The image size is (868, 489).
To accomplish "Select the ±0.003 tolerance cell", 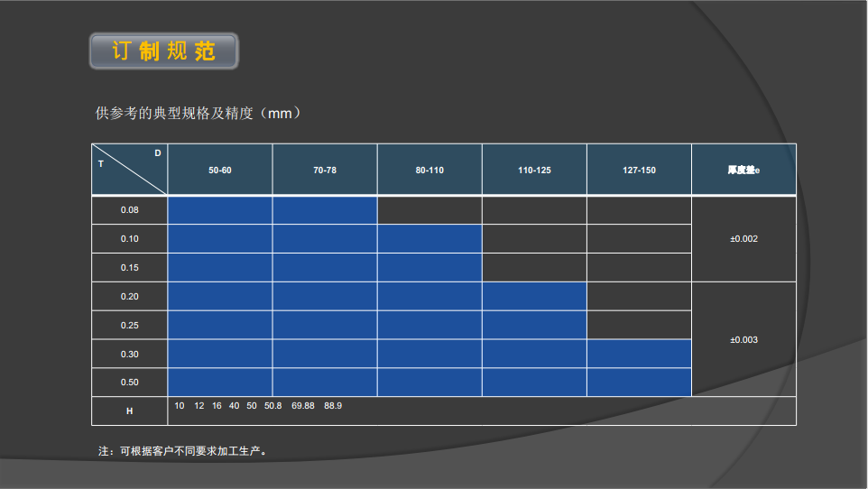I will (x=743, y=340).
